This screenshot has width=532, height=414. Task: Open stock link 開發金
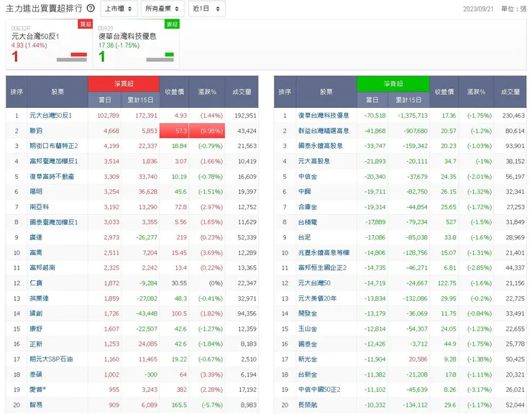[308, 313]
